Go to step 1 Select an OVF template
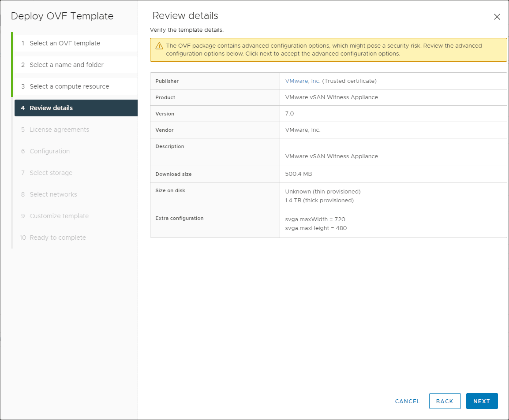Image resolution: width=509 pixels, height=420 pixels. (x=65, y=43)
